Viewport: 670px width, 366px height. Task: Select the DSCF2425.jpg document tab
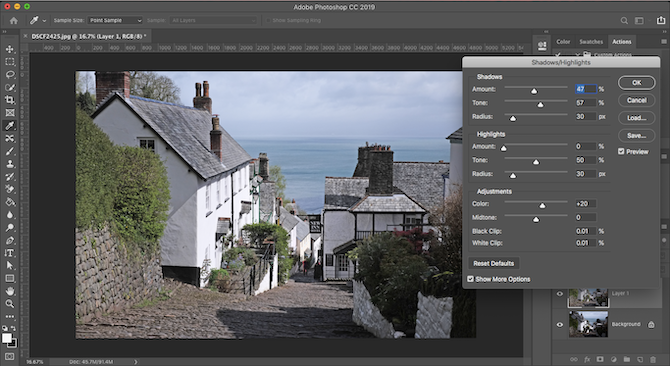(89, 37)
